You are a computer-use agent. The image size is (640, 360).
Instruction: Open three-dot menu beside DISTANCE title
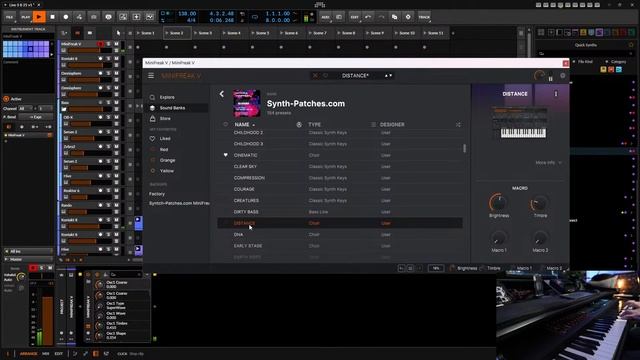[556, 94]
